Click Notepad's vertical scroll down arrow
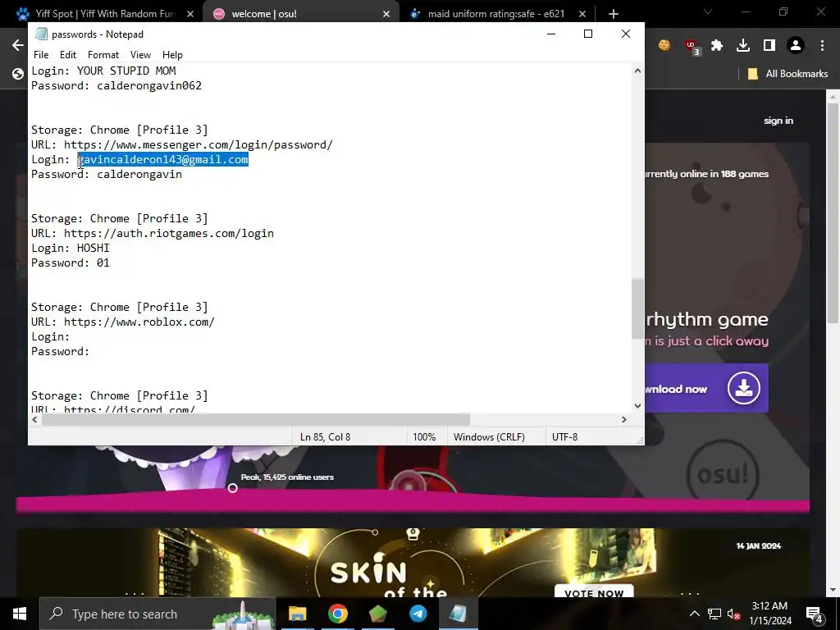 click(637, 405)
